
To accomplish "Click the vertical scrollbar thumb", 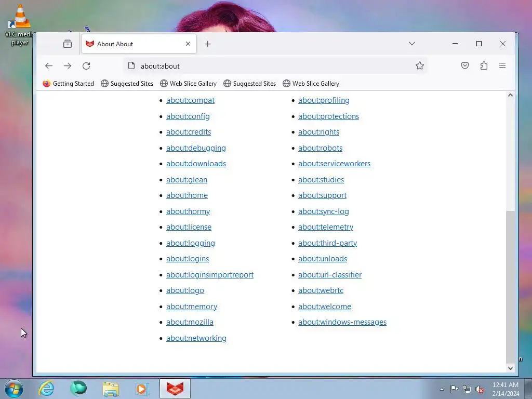I will [x=510, y=287].
